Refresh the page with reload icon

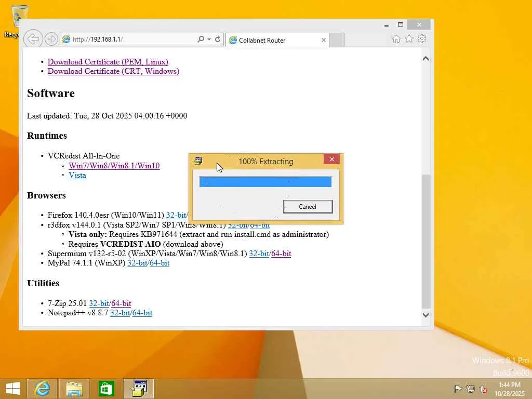tap(218, 39)
